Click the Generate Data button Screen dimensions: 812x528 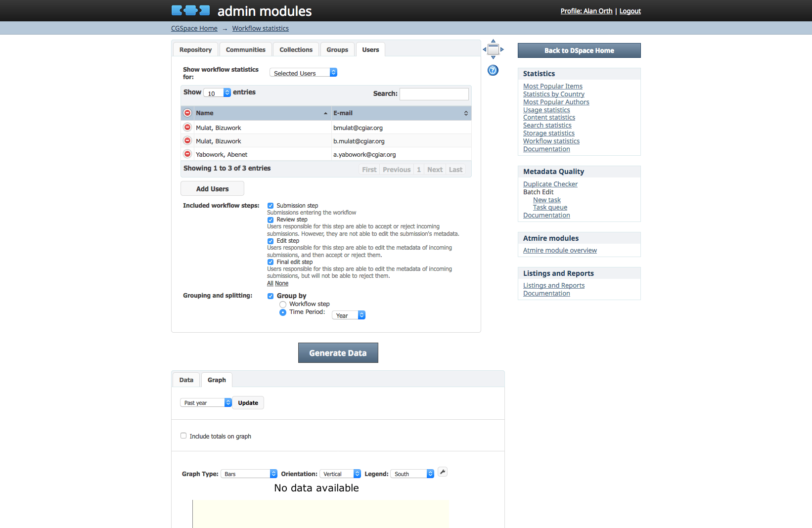pyautogui.click(x=338, y=353)
